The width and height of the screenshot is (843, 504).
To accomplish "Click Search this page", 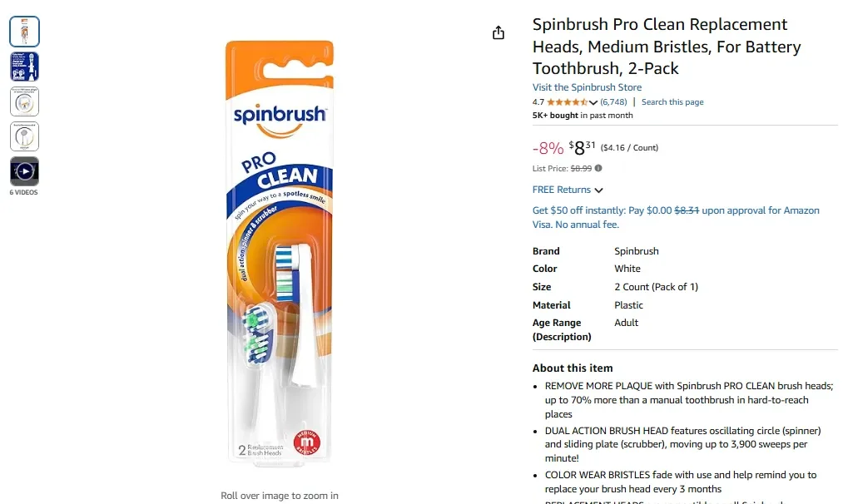I will (672, 101).
